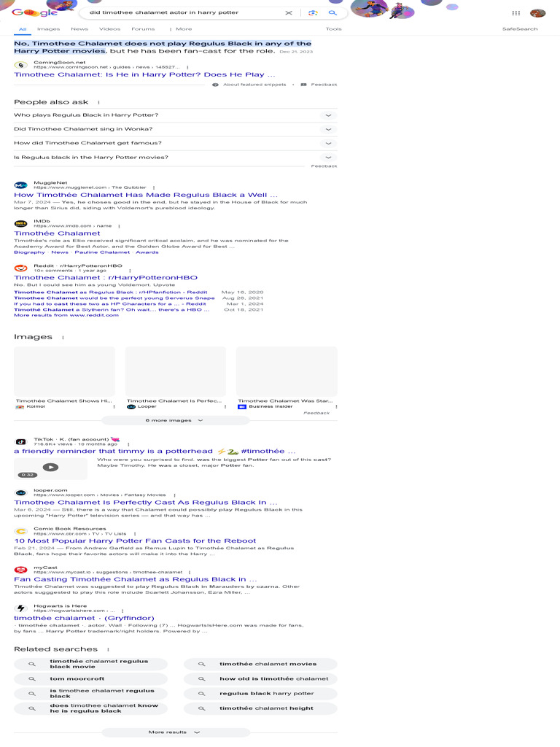Switch to the Videos tab
Viewport: 560px width, 747px height.
tap(109, 29)
